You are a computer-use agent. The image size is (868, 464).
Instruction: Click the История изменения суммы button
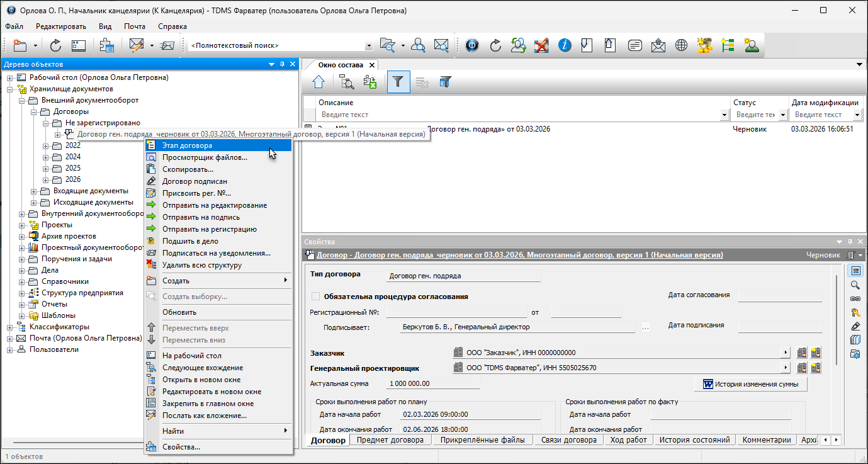click(750, 384)
